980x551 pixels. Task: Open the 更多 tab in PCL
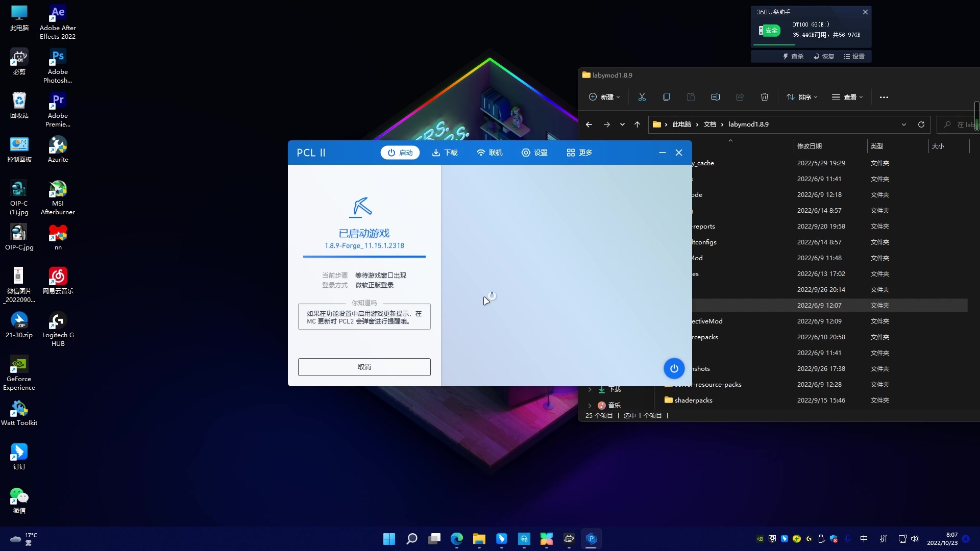[579, 153]
